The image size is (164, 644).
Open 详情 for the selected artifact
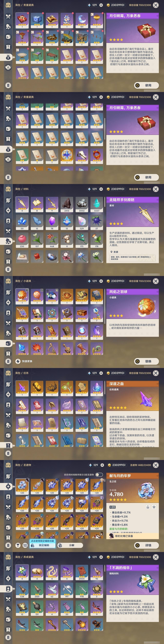click(x=146, y=545)
